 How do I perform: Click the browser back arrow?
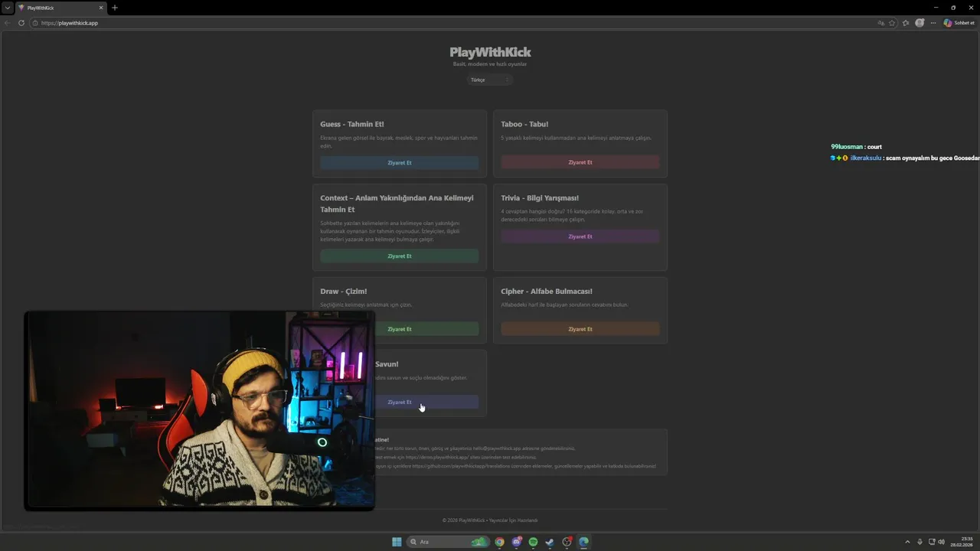pos(8,23)
